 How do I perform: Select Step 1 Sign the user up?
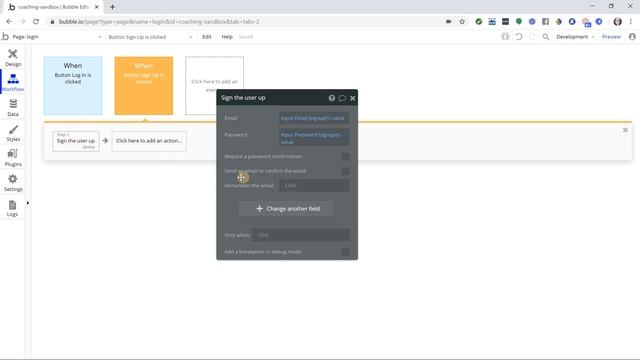[x=76, y=141]
